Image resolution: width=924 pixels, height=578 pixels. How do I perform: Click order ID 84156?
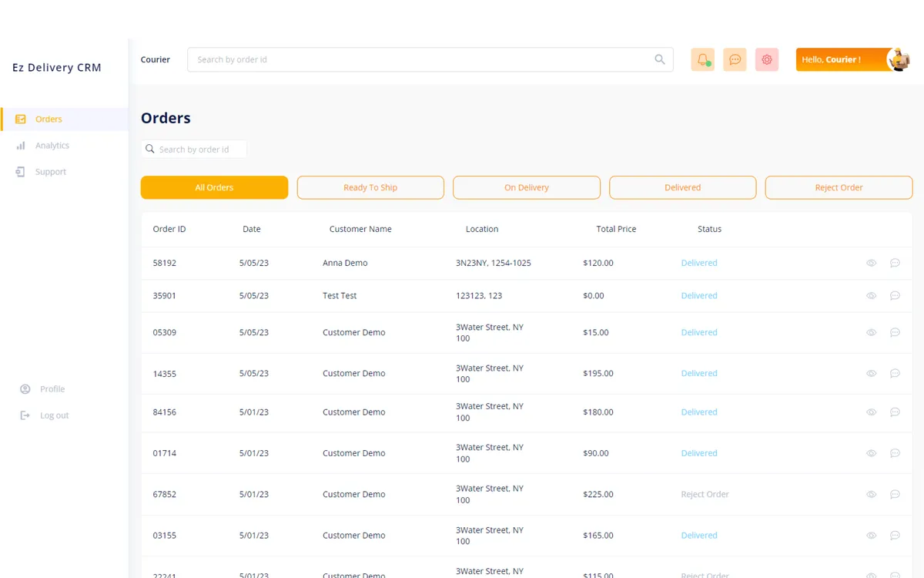(x=165, y=412)
